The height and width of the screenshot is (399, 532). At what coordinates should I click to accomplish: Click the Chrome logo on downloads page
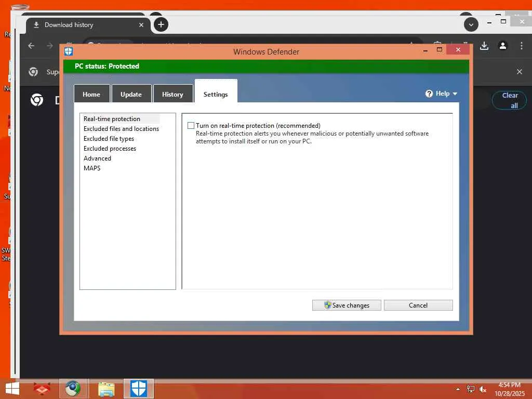coord(37,100)
